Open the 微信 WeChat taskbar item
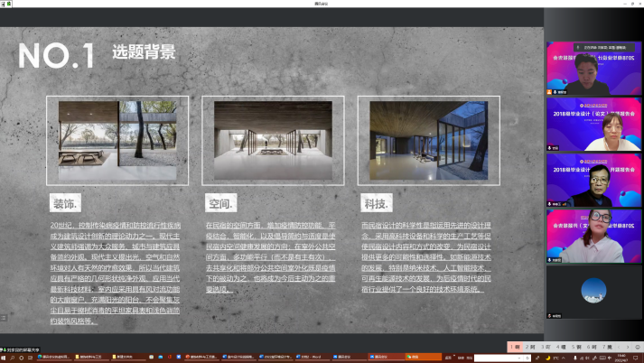The height and width of the screenshot is (363, 644). click(x=424, y=358)
